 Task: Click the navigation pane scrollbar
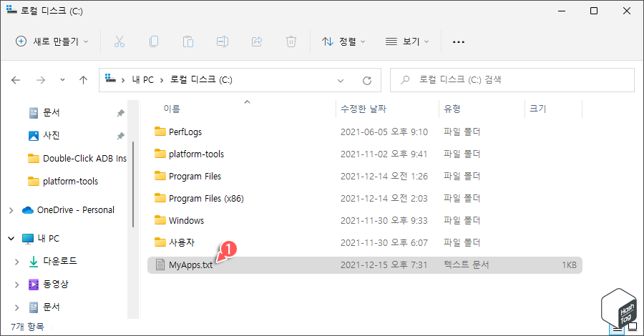[133, 184]
